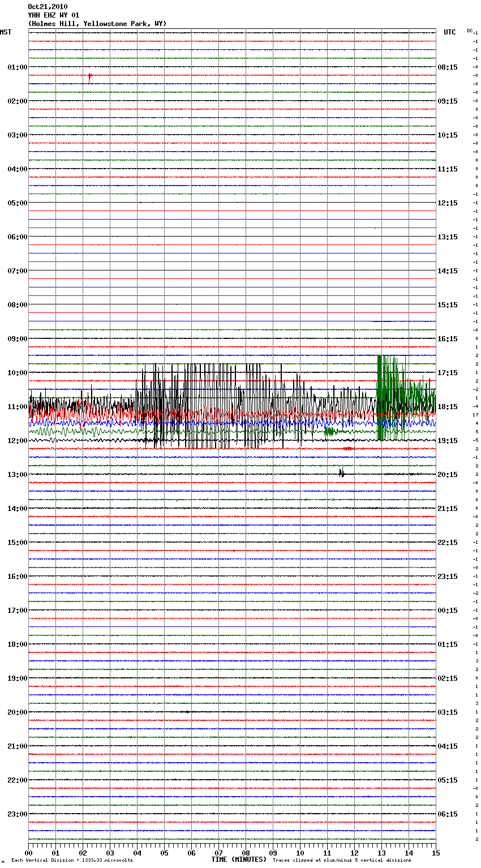Click the Traces clipped footer note
Screen dimensions: 481x868
click(342, 861)
